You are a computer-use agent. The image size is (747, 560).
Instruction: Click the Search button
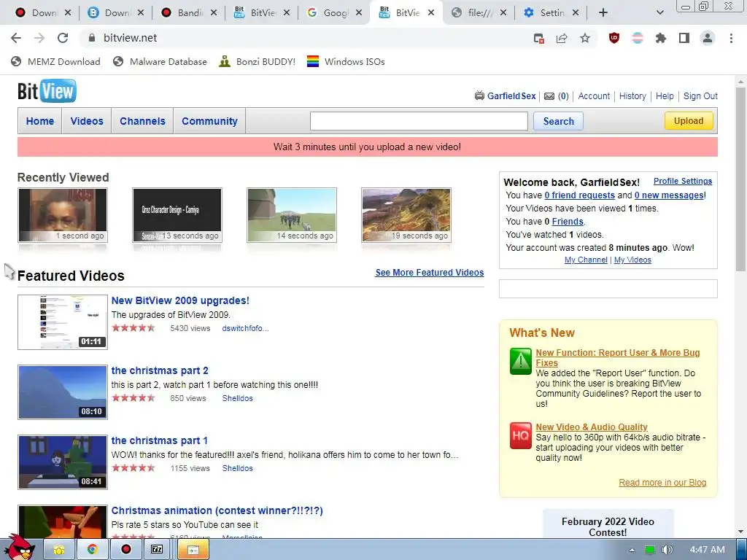[558, 121]
